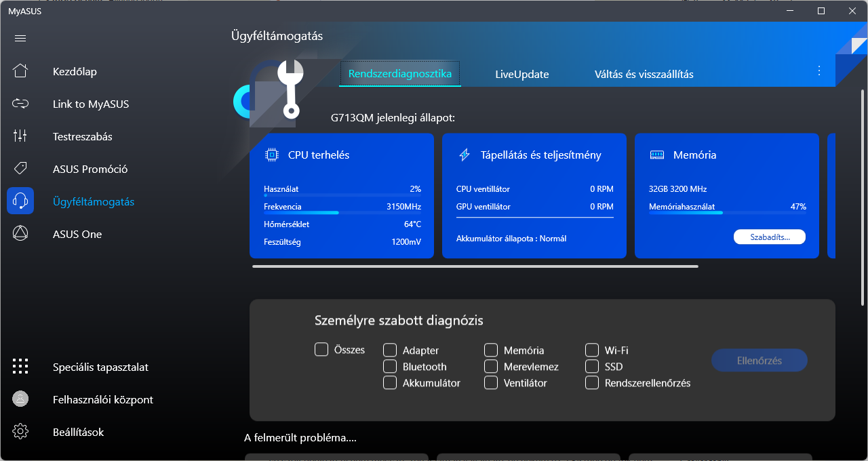
Task: Click the GPU ventillátor row
Action: coord(535,207)
